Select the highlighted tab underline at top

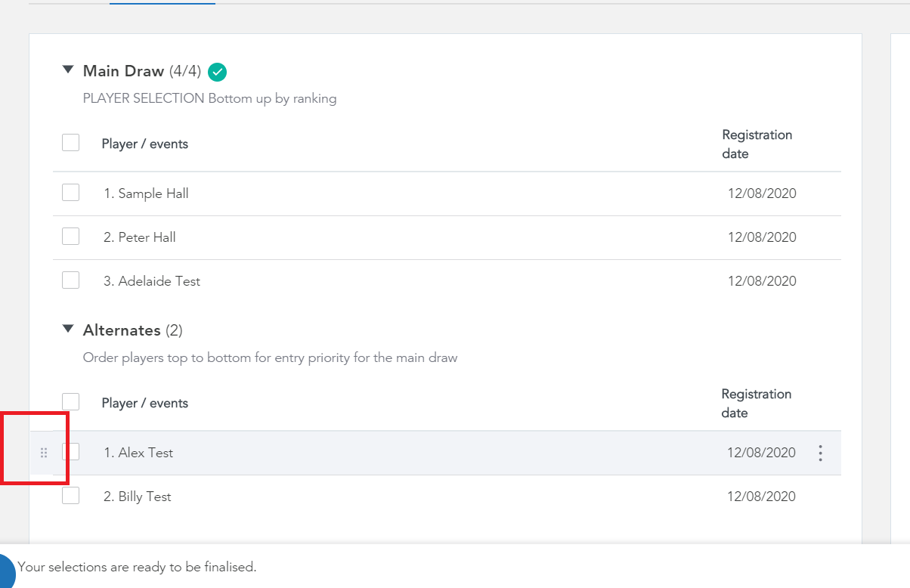pyautogui.click(x=162, y=3)
